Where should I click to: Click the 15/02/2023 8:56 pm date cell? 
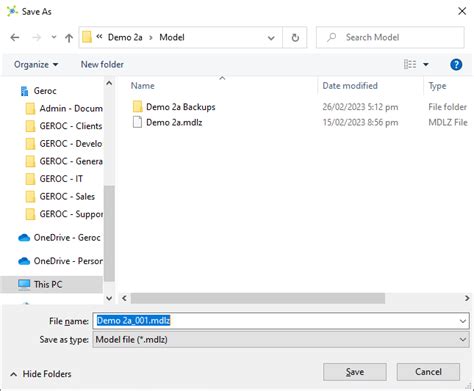pyautogui.click(x=360, y=123)
